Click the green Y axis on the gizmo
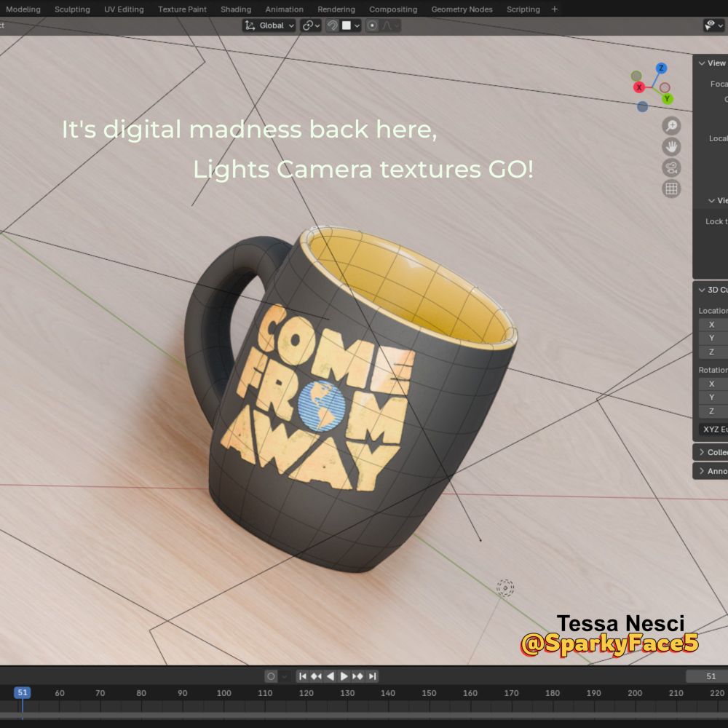Viewport: 728px width, 728px height. click(x=667, y=98)
